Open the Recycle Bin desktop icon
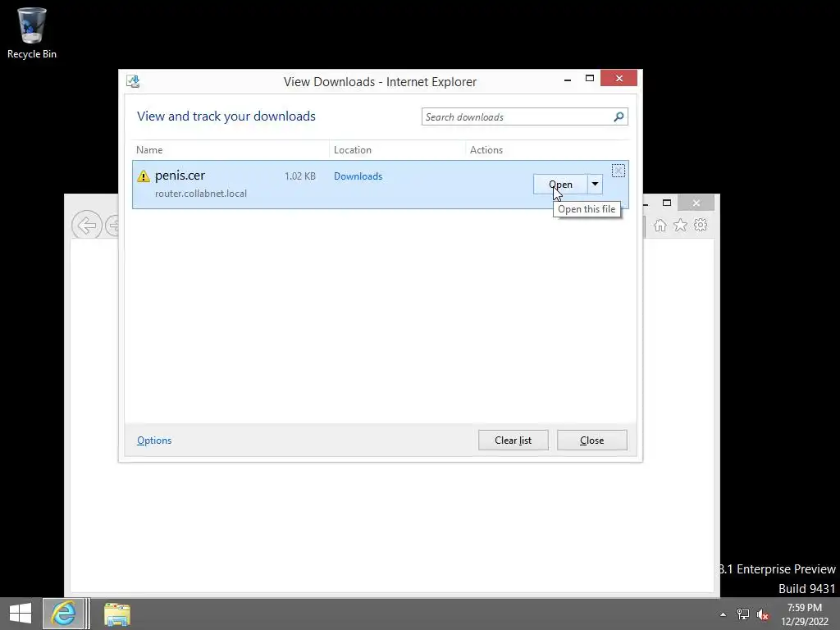 (32, 33)
